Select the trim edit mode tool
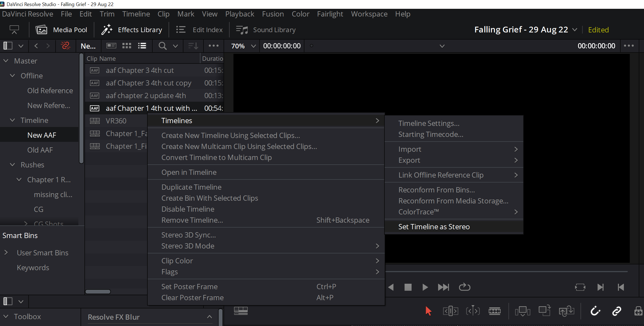The image size is (644, 326). [450, 311]
